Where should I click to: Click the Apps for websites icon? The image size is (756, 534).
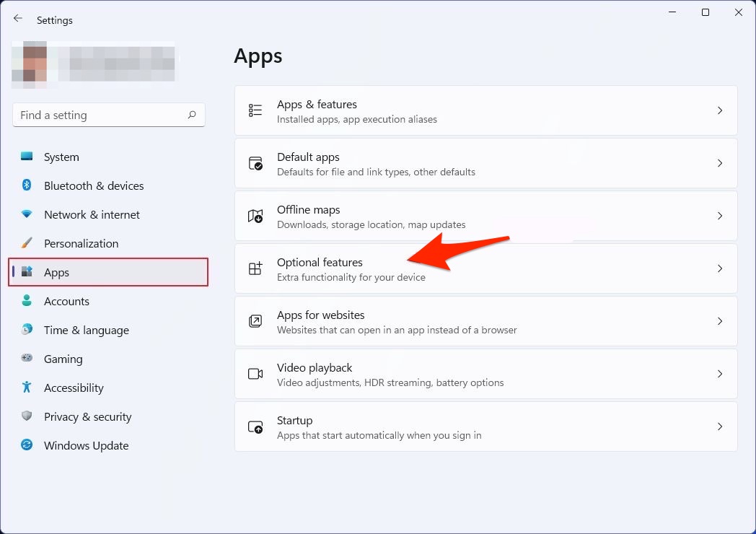[x=255, y=321]
